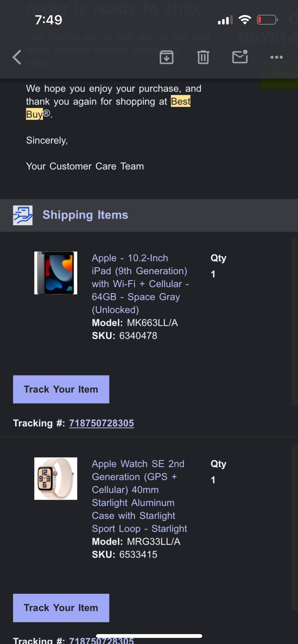Archive this email with the archive icon
The width and height of the screenshot is (298, 644).
pyautogui.click(x=167, y=57)
